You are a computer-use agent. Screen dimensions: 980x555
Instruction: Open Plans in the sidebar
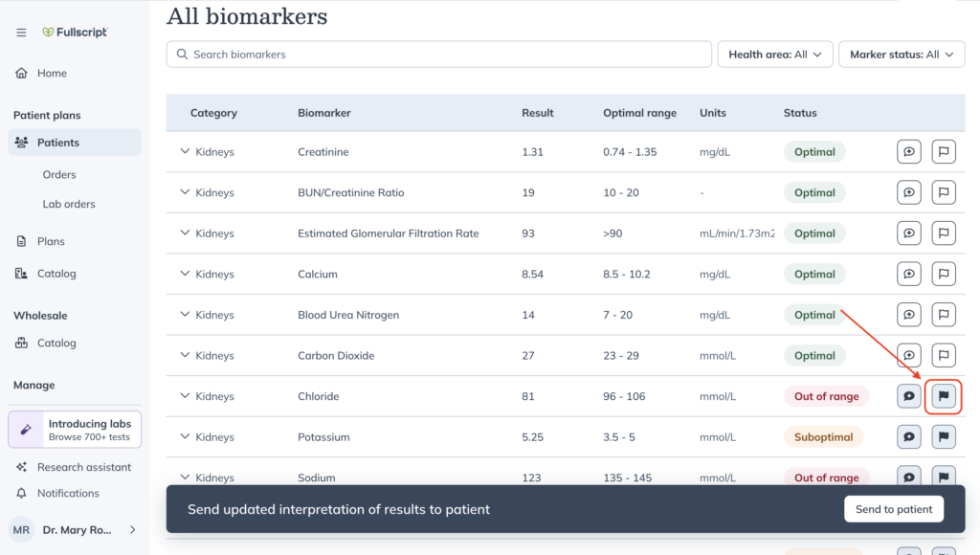click(51, 241)
